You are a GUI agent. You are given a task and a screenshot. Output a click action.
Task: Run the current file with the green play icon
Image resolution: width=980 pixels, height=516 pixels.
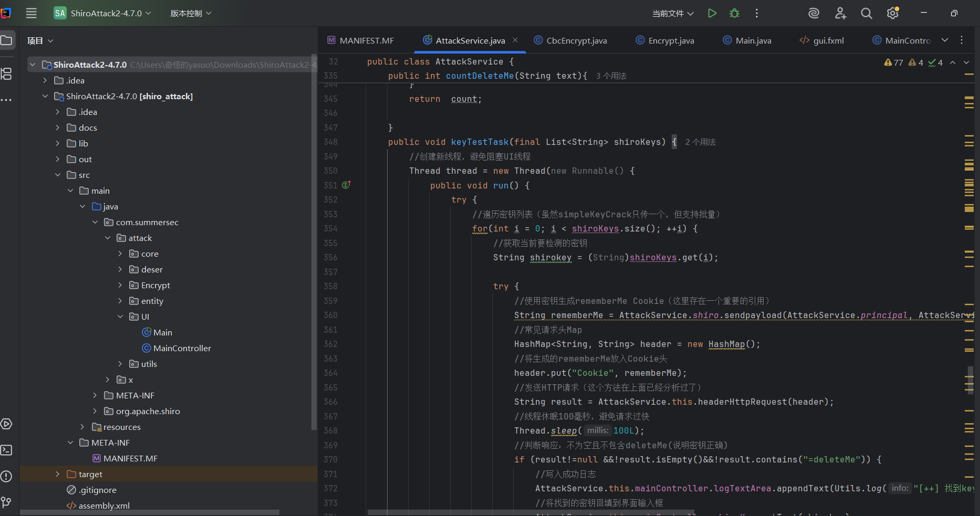click(712, 13)
